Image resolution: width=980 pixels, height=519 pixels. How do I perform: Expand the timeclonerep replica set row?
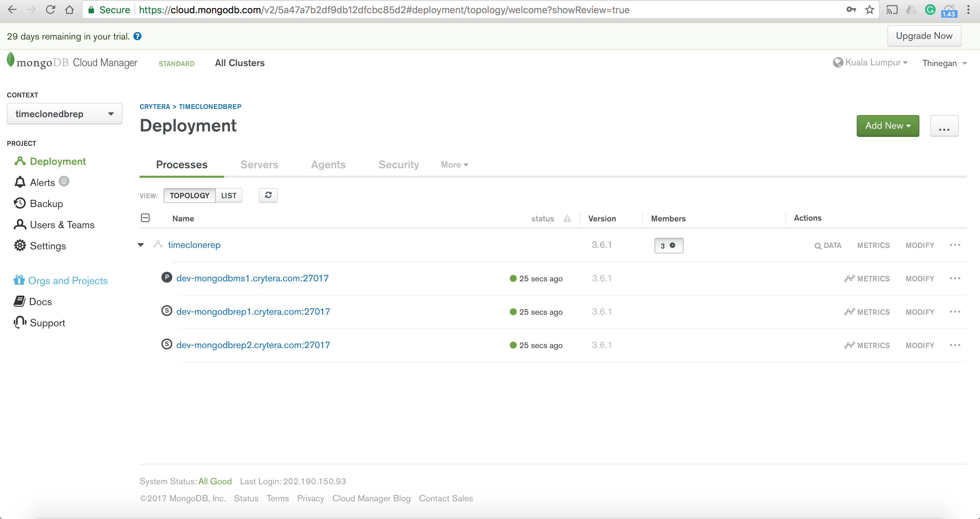[141, 245]
